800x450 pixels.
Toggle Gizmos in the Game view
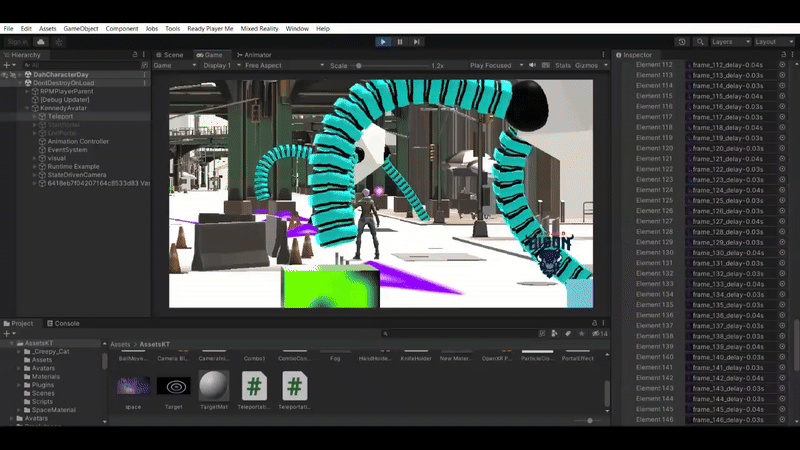click(x=587, y=65)
